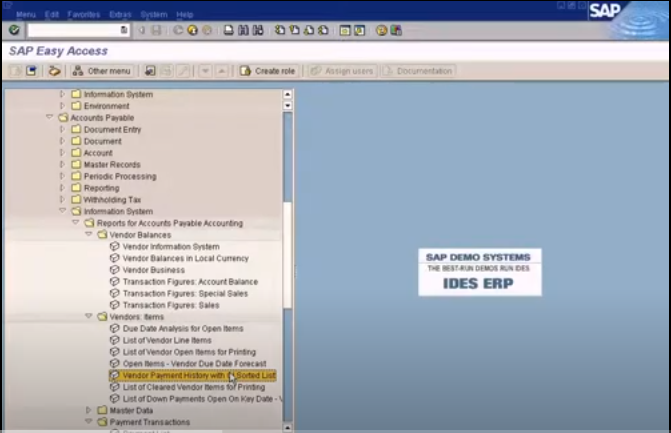Screen dimensions: 671x433
Task: Click the Customize Local Layout icon
Action: (x=396, y=30)
